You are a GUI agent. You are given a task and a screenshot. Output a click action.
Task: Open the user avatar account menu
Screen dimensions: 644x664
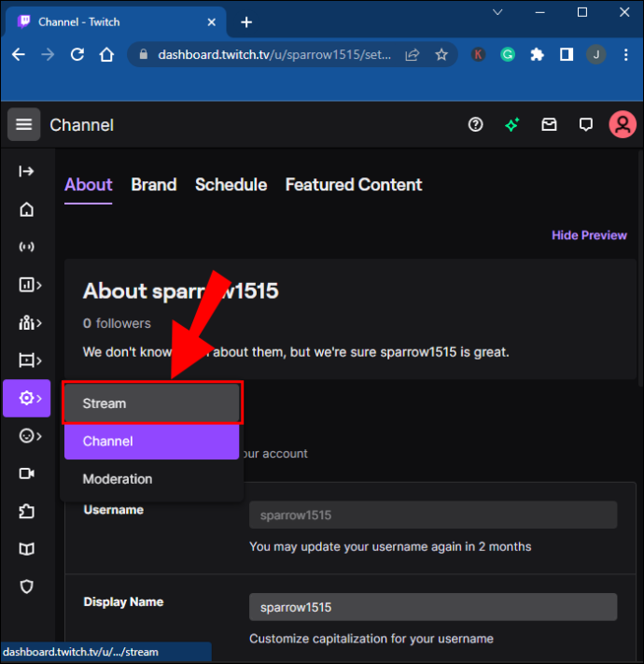622,124
